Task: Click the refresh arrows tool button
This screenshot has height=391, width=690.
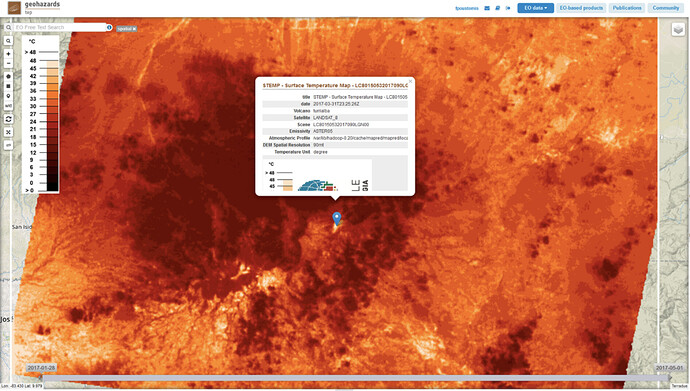Action: tap(8, 119)
